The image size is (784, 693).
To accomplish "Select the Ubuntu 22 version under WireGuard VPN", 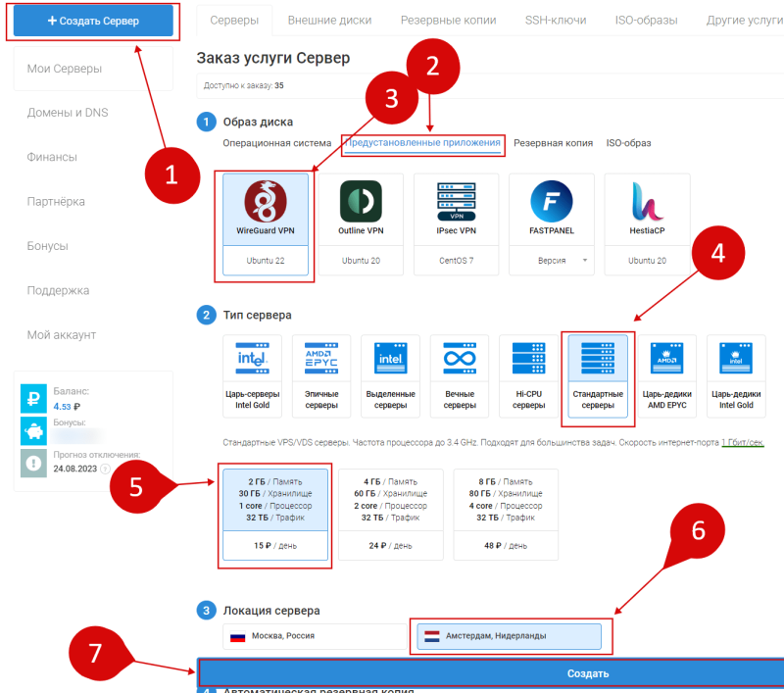I will (266, 261).
